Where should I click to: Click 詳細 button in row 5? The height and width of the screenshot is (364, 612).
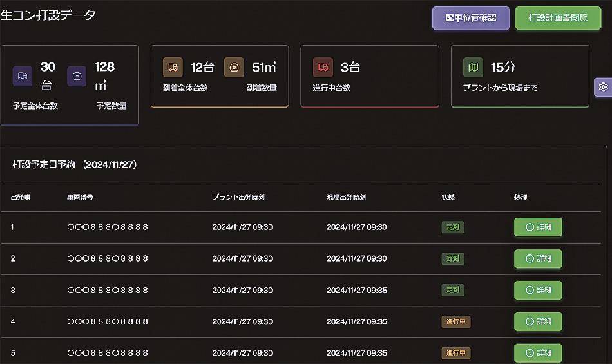click(538, 353)
